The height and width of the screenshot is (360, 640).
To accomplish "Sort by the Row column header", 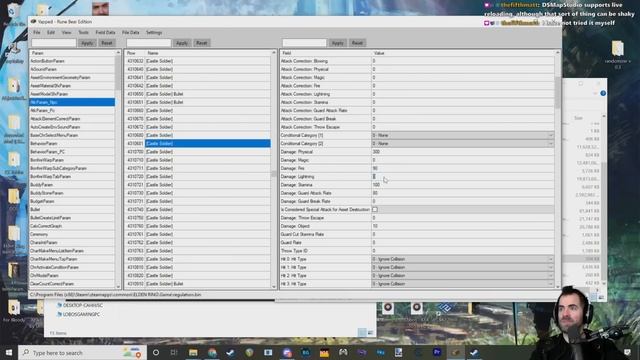I will tap(135, 53).
